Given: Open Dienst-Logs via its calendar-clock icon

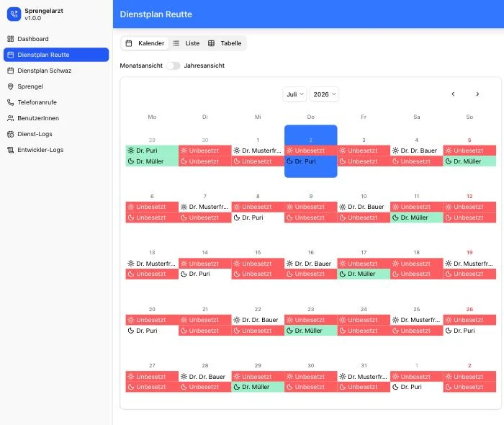Looking at the screenshot, I should pyautogui.click(x=11, y=134).
